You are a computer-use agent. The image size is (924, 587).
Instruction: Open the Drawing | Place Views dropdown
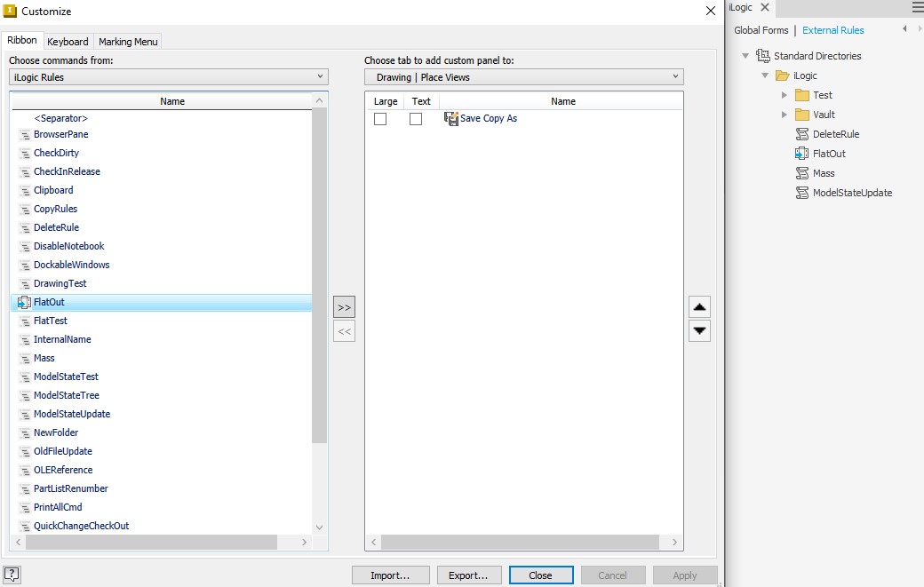click(676, 76)
